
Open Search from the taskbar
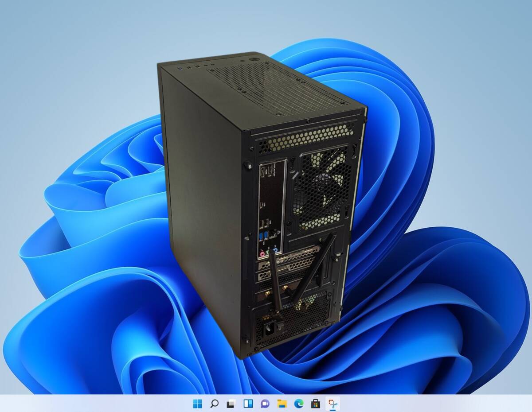pyautogui.click(x=214, y=404)
